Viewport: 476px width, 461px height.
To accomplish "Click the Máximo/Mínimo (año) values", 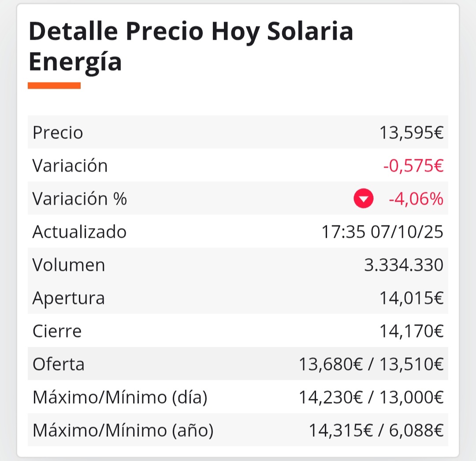I will pos(376,431).
